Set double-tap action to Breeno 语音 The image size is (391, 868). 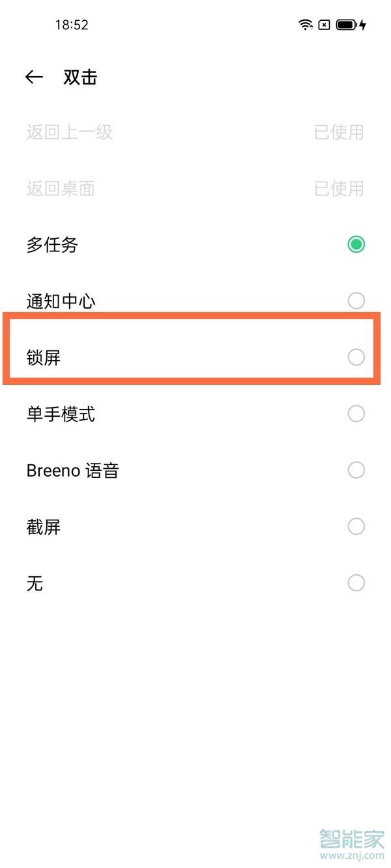[x=356, y=469]
